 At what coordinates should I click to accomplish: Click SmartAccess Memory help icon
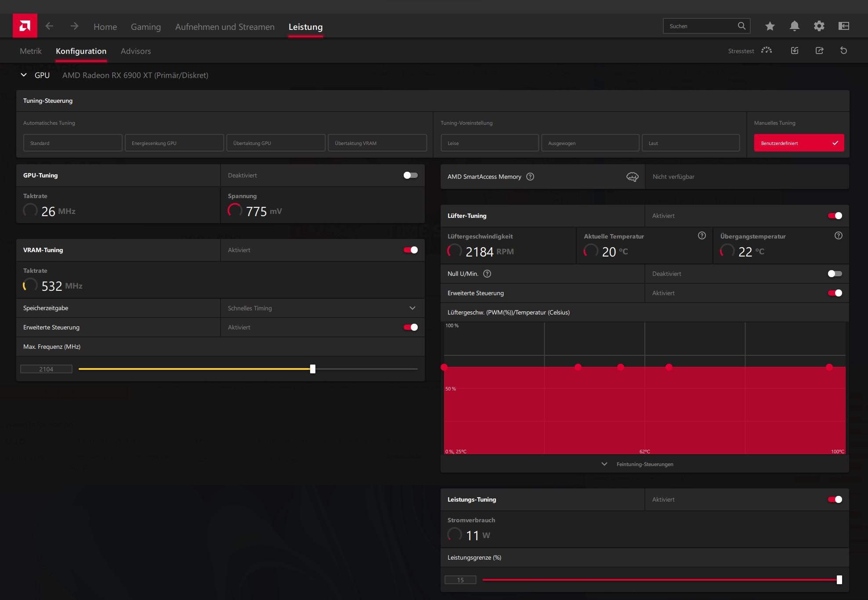coord(530,177)
